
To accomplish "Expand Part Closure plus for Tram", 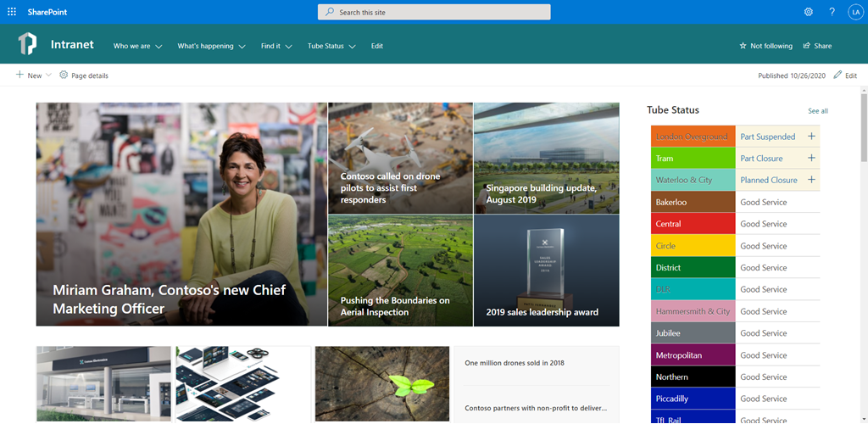I will click(811, 159).
